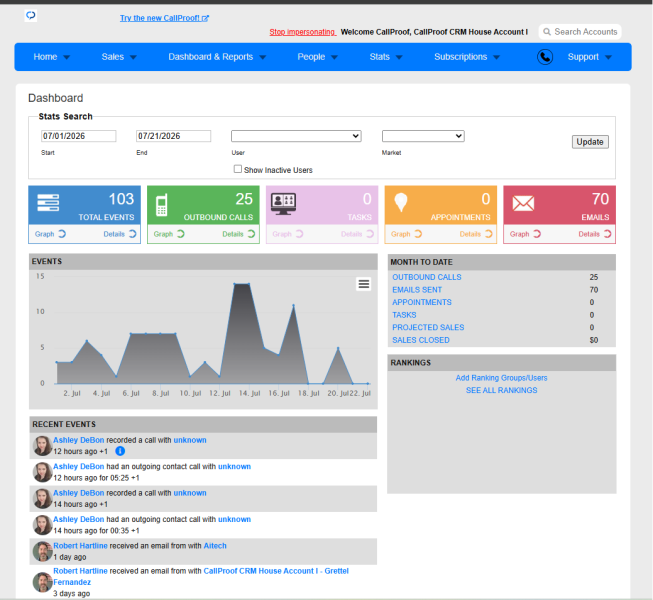The width and height of the screenshot is (653, 600).
Task: Open Details for Emails
Action: pyautogui.click(x=595, y=234)
